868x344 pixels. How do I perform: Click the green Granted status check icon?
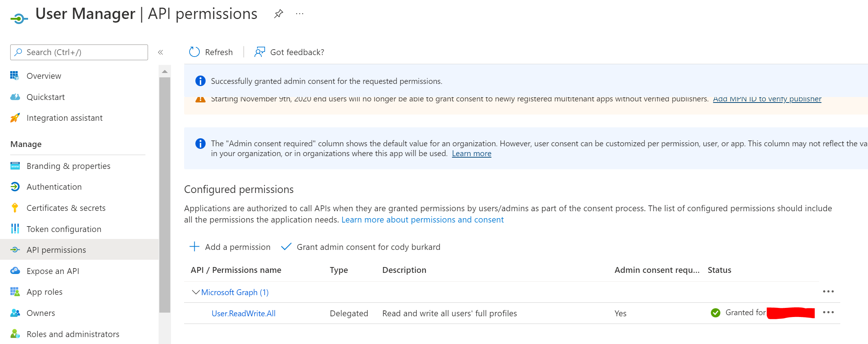point(716,313)
